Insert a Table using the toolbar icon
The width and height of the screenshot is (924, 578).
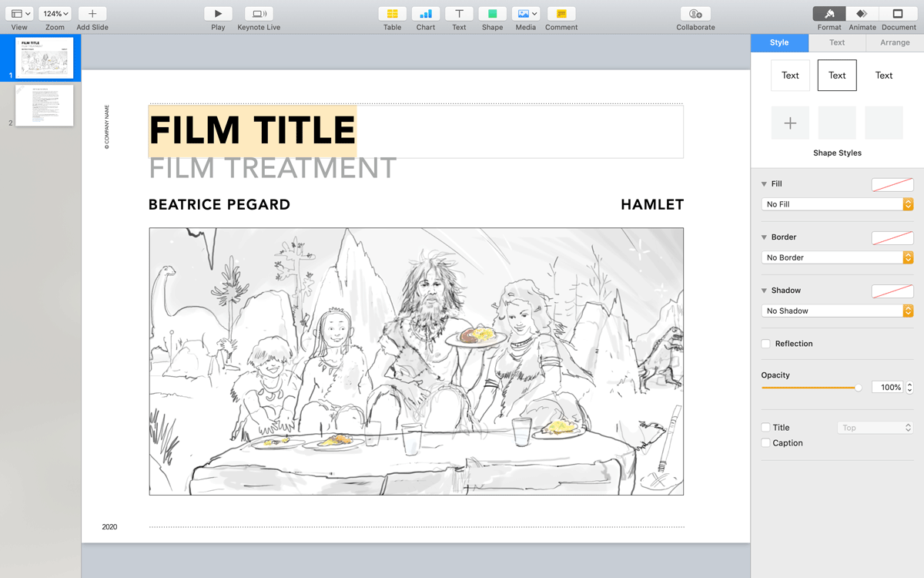(393, 14)
